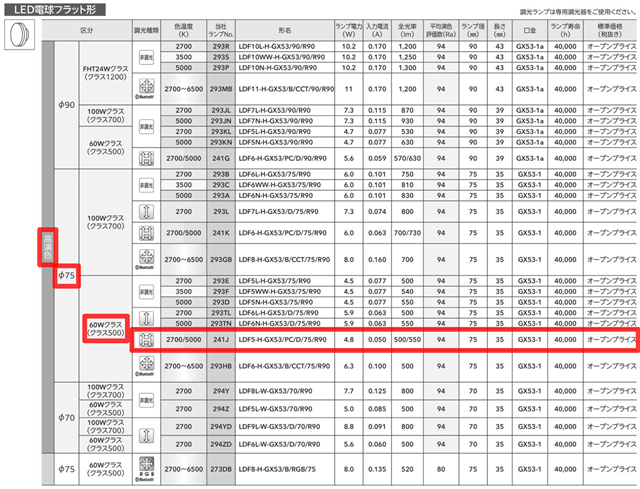The image size is (640, 489).
Task: Click the vertical arrow icon beside 294YD
Action: coord(145,435)
